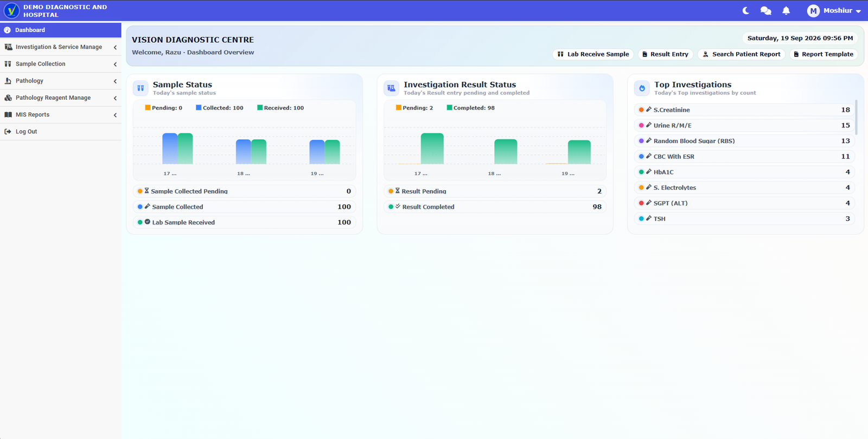The image size is (868, 439).
Task: Toggle Pending series in Investigation Result legend
Action: coord(414,108)
